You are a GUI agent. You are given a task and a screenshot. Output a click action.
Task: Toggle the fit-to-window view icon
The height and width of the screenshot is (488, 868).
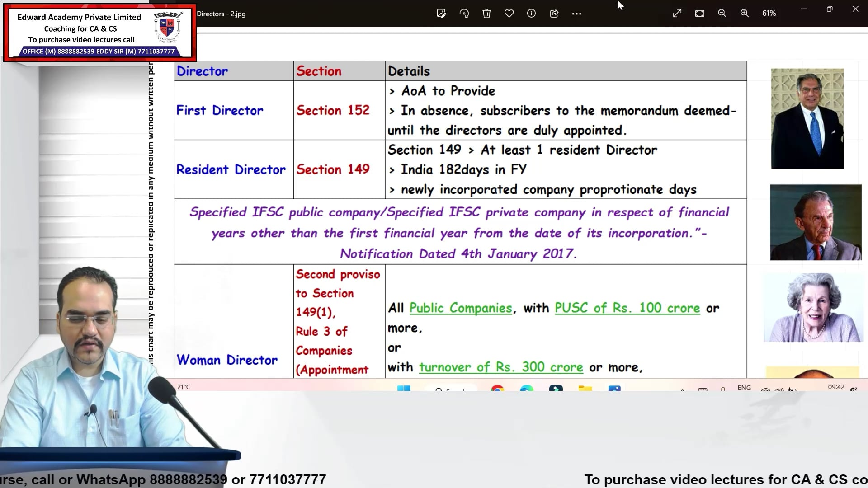699,14
